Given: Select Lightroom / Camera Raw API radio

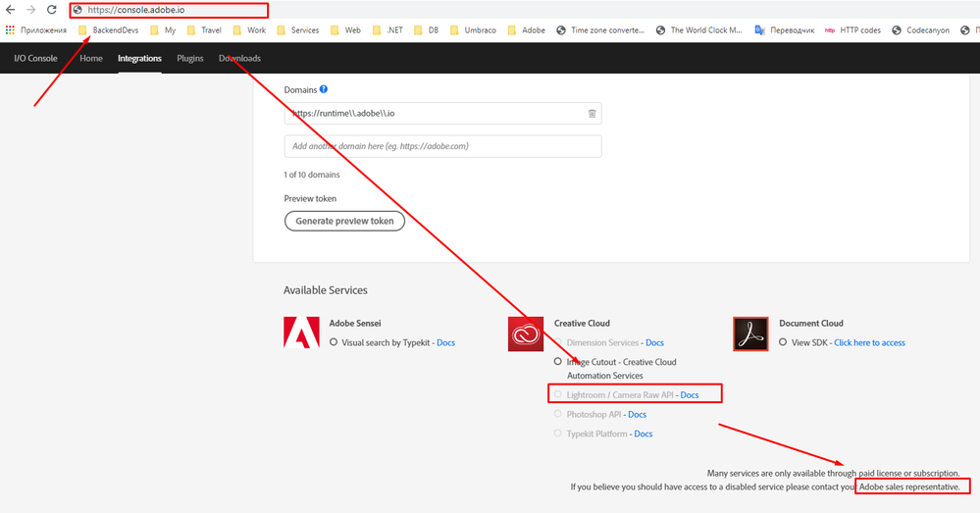Looking at the screenshot, I should pyautogui.click(x=557, y=394).
